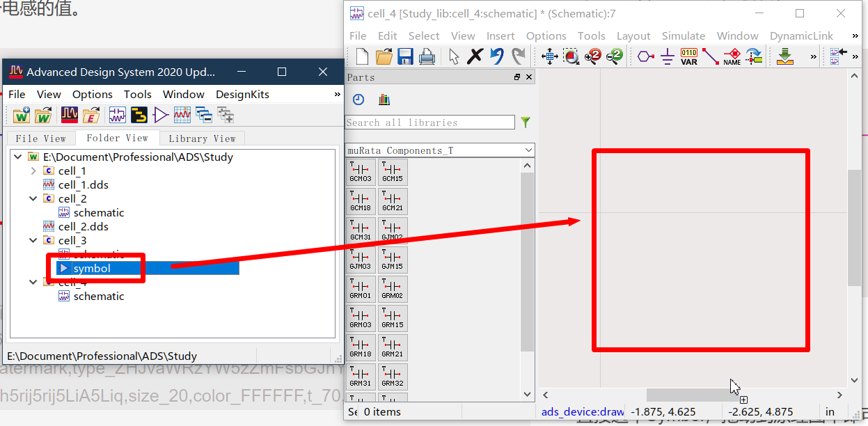Select schematic under cell_2
This screenshot has height=426, width=868.
[x=90, y=212]
